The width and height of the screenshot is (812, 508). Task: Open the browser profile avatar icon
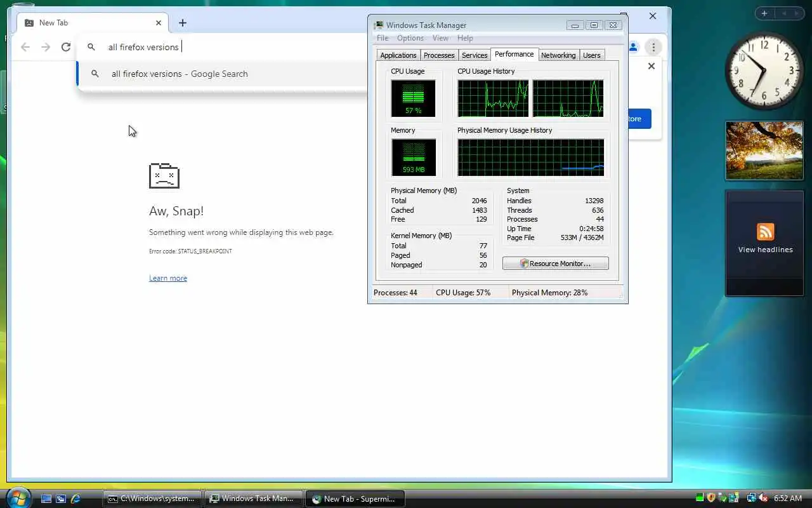pyautogui.click(x=633, y=47)
